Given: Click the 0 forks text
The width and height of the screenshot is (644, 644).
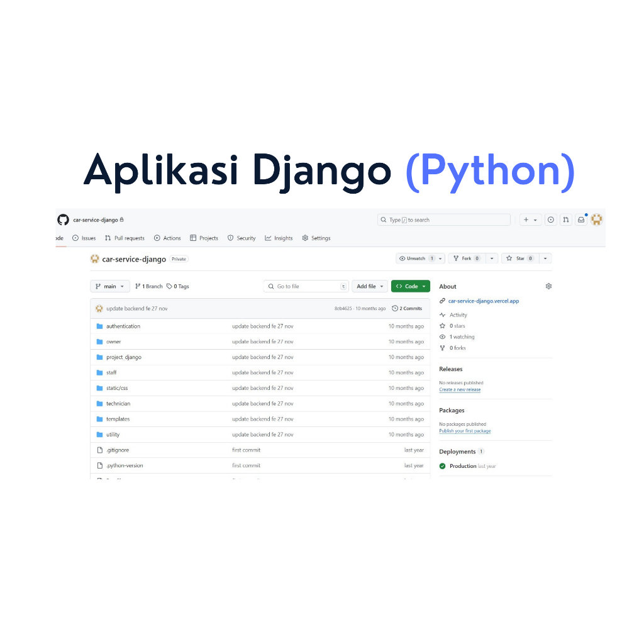Looking at the screenshot, I should pos(458,348).
